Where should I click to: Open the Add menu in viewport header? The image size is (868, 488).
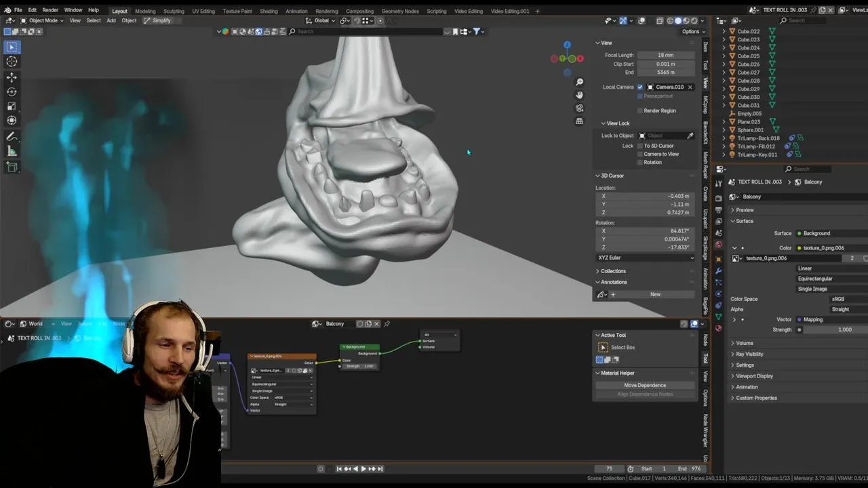pos(111,20)
